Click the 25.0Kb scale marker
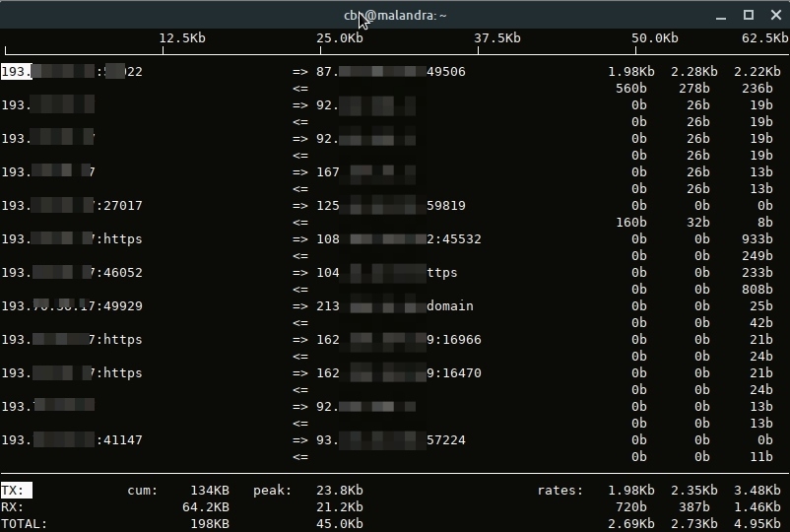790x532 pixels. (x=340, y=38)
